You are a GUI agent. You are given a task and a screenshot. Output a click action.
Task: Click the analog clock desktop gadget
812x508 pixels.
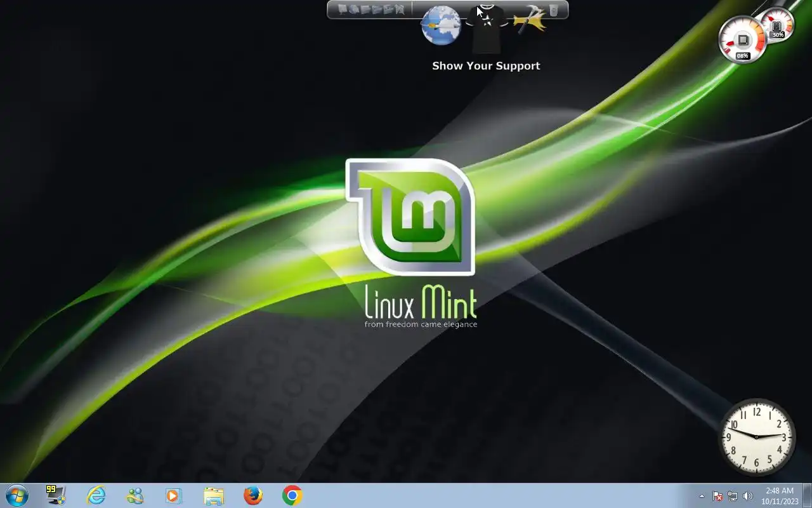pos(756,437)
